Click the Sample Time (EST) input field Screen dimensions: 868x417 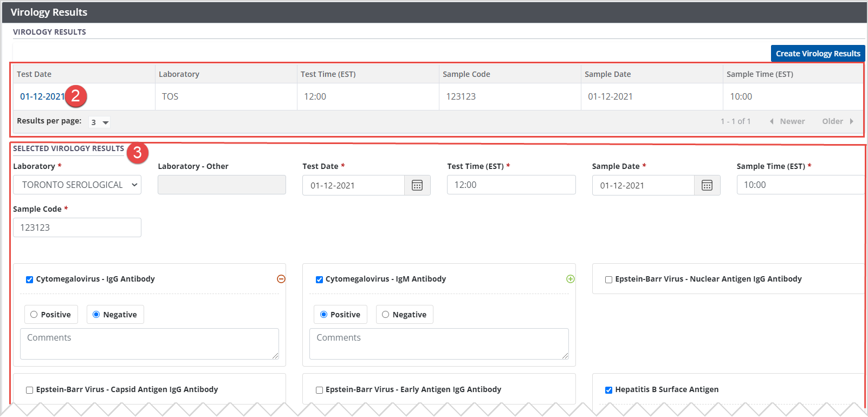pos(800,185)
